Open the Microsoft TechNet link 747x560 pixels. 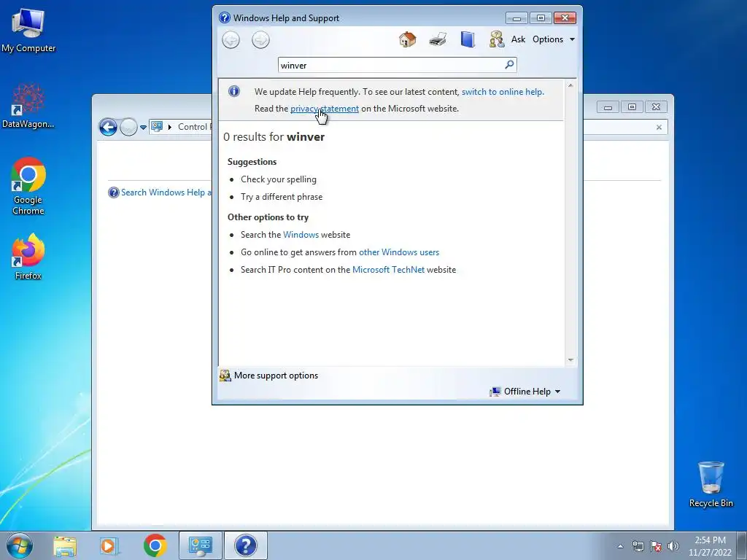[x=388, y=270]
